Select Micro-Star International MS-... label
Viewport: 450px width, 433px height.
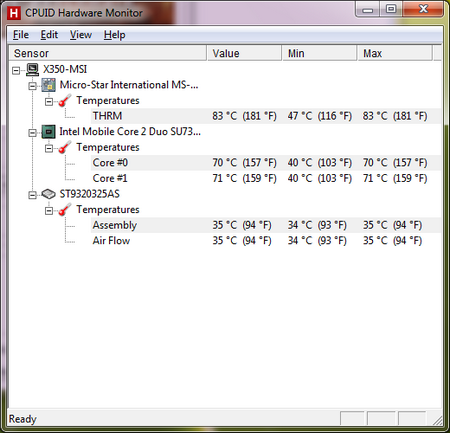click(129, 85)
